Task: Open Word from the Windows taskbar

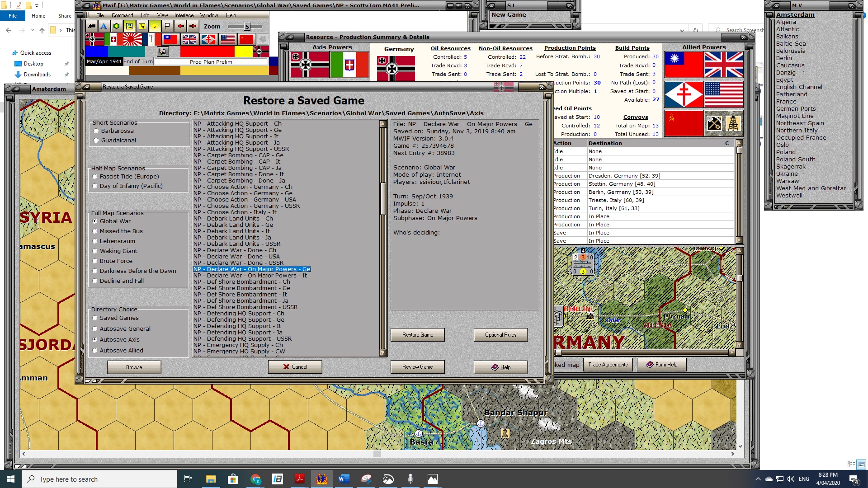Action: pos(344,479)
